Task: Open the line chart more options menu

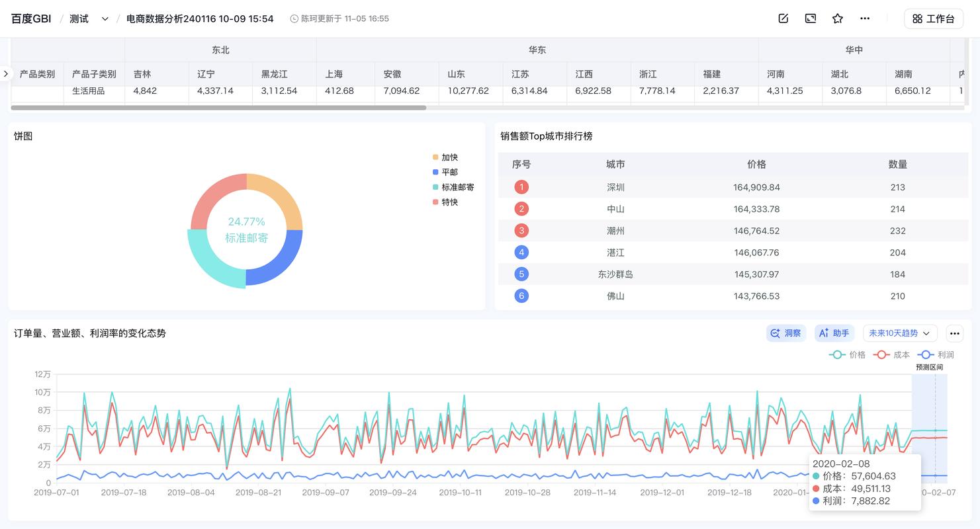Action: [954, 333]
